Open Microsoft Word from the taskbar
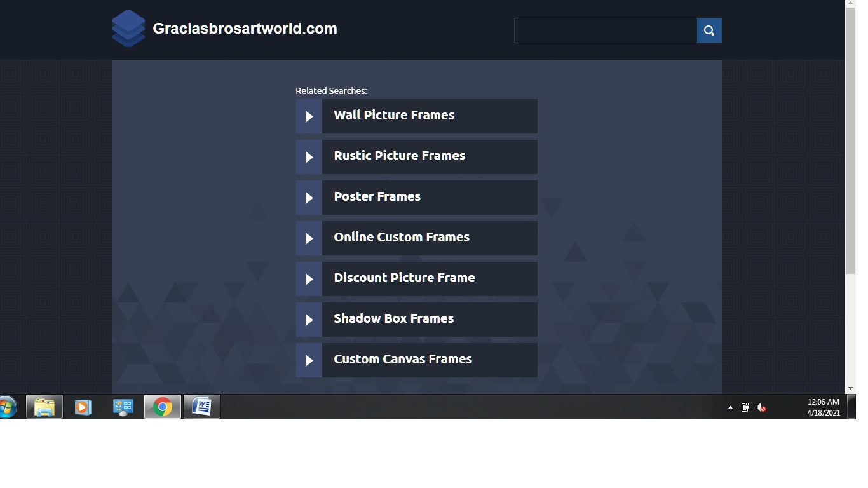The height and width of the screenshot is (488, 868). [x=202, y=407]
